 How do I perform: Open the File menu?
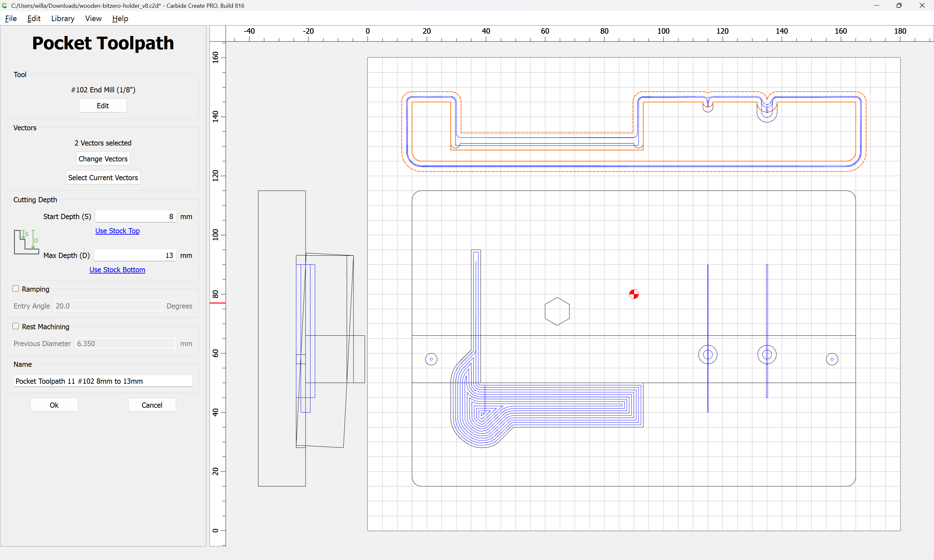click(11, 18)
